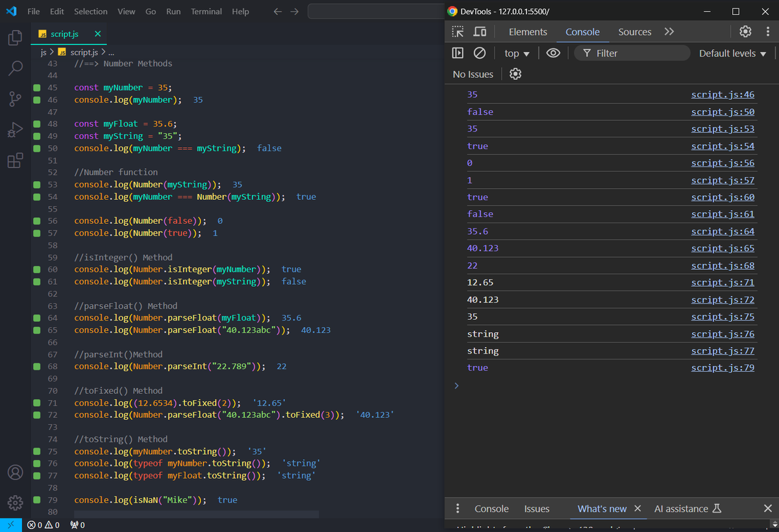Open the Extensions view
779x532 pixels.
click(15, 161)
